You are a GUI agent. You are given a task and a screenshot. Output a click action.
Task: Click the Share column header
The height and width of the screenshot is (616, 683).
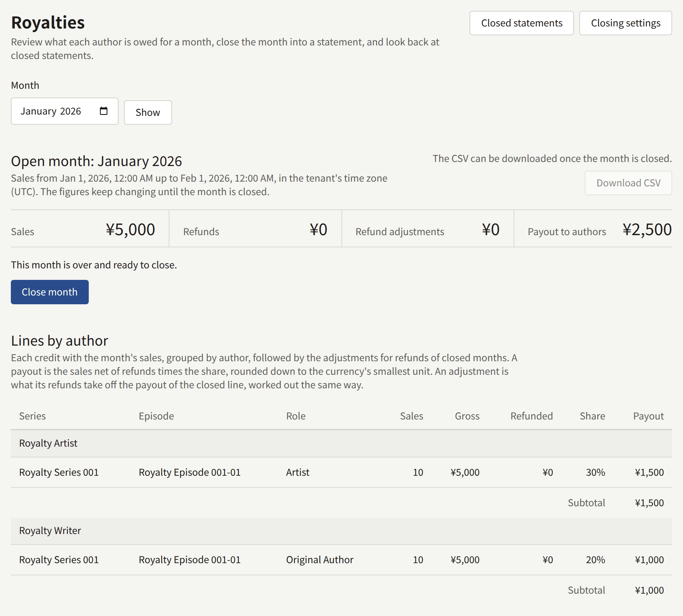click(592, 416)
